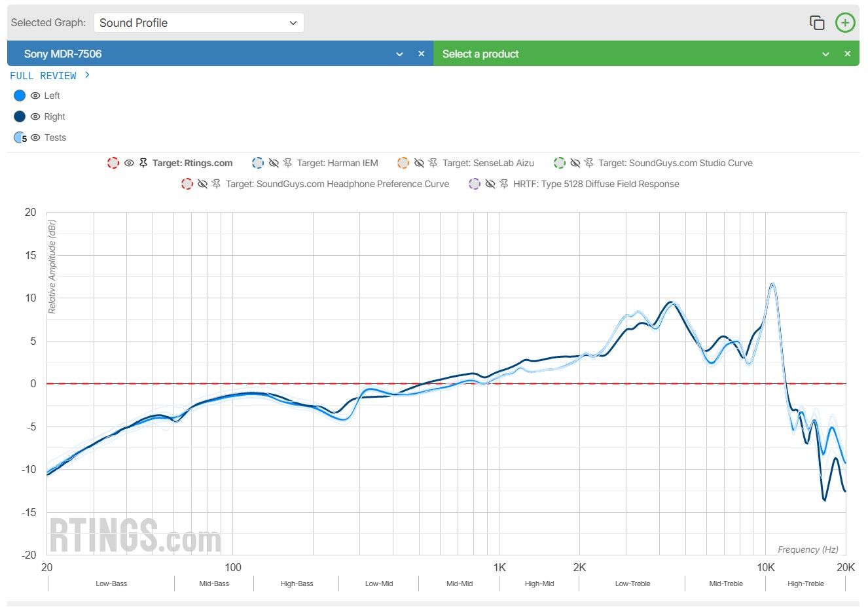
Task: Click the Relative Amplitude (dBr) axis label
Action: (x=52, y=266)
